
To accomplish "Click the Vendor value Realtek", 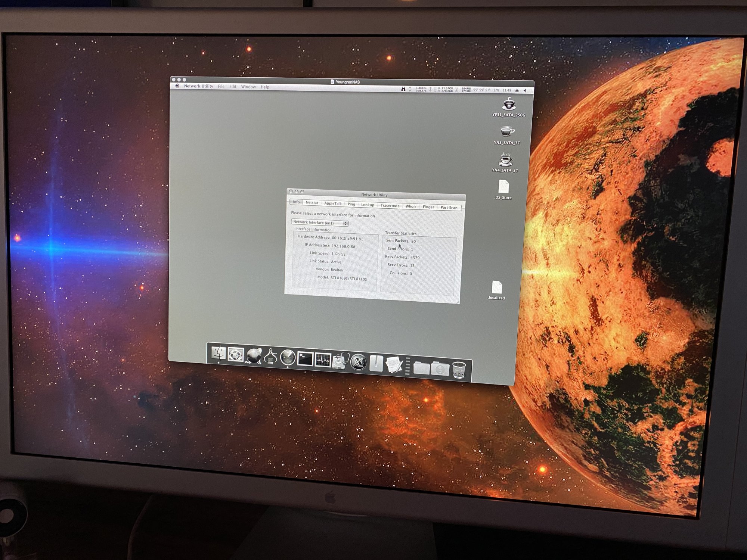I will (x=337, y=270).
